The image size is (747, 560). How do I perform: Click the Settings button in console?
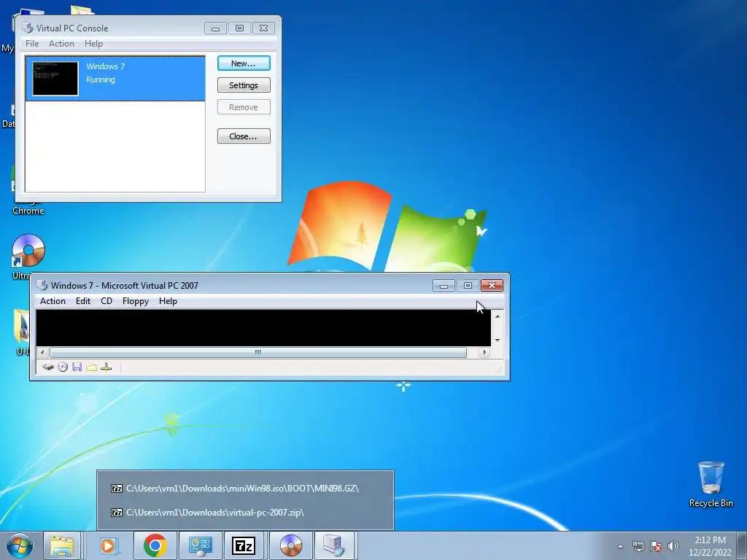point(244,85)
